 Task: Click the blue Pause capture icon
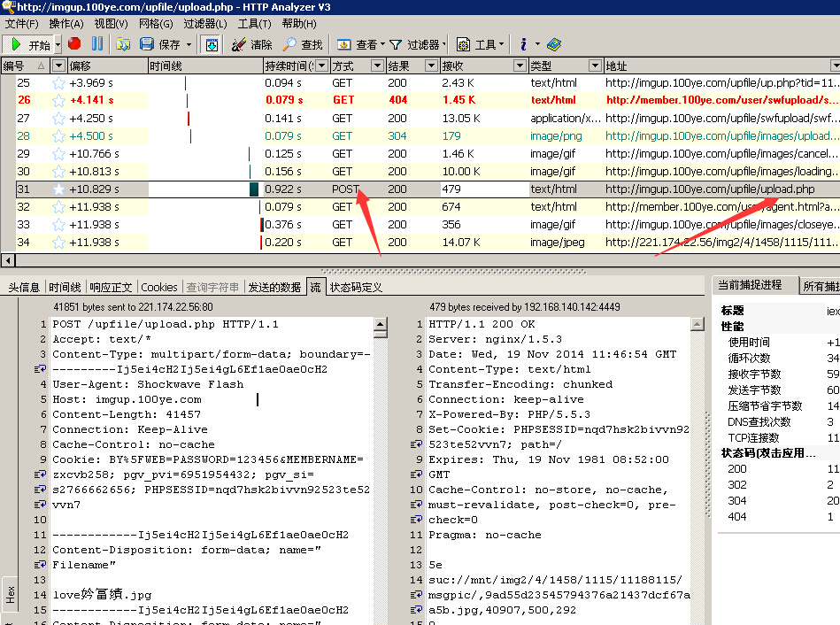click(x=96, y=44)
